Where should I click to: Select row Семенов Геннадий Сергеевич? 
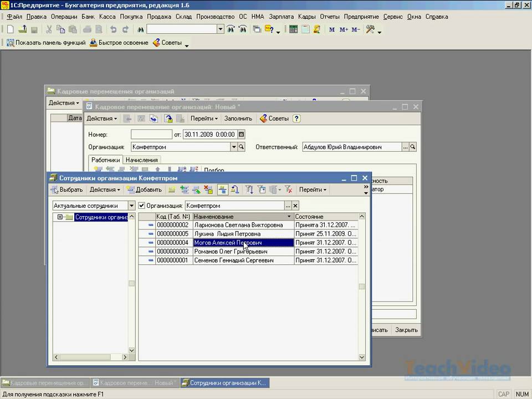pyautogui.click(x=248, y=260)
